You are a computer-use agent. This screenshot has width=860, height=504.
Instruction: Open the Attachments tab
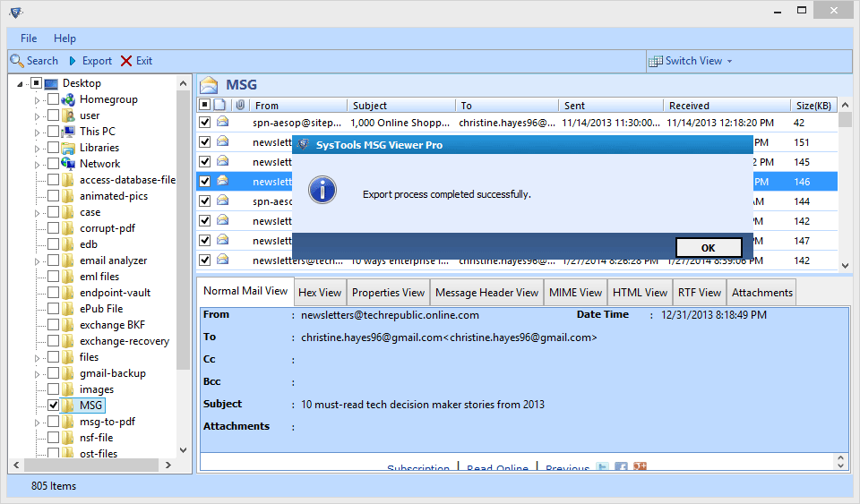(x=761, y=293)
